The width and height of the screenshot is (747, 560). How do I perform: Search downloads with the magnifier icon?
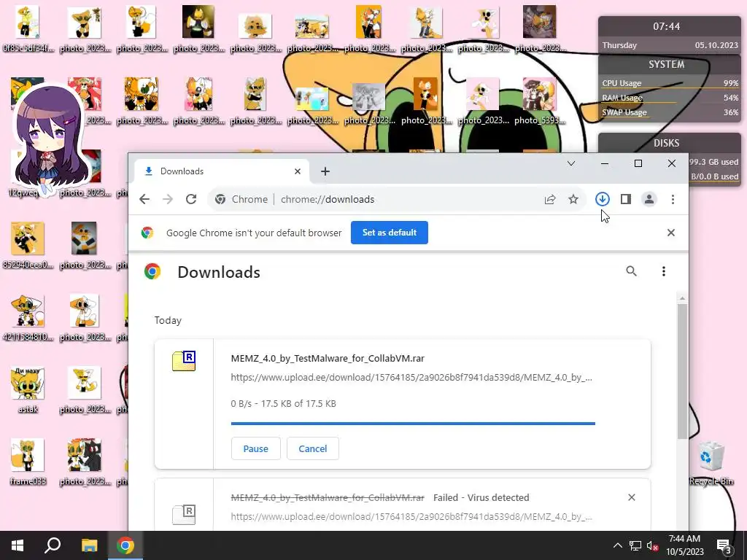pos(631,271)
